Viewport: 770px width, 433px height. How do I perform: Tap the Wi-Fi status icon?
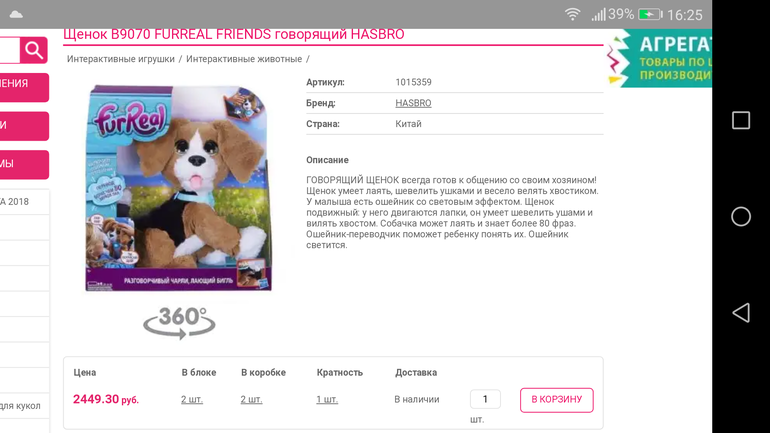point(572,15)
